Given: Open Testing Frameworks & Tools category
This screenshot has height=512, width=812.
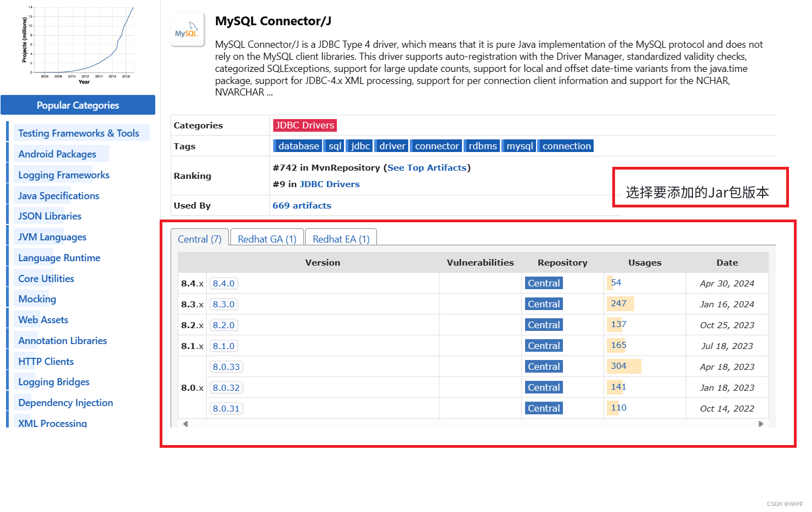Looking at the screenshot, I should point(78,133).
